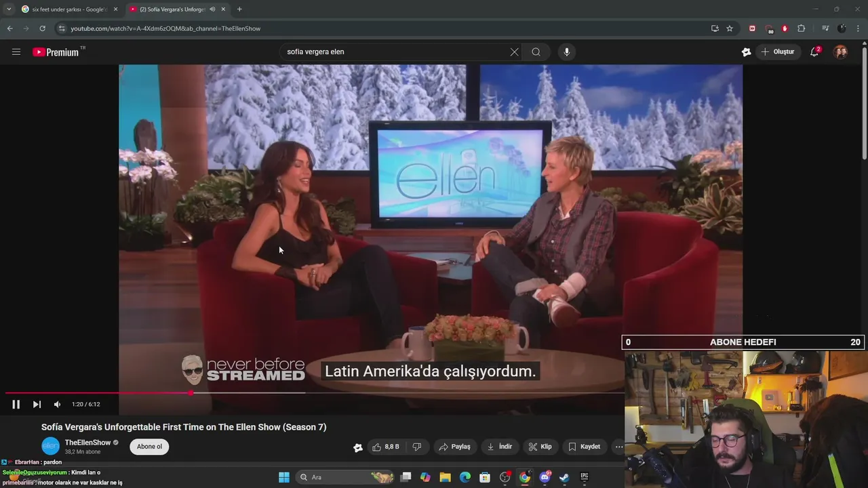Click the 1:20 / 6:12 time display
The image size is (868, 488).
tap(86, 404)
